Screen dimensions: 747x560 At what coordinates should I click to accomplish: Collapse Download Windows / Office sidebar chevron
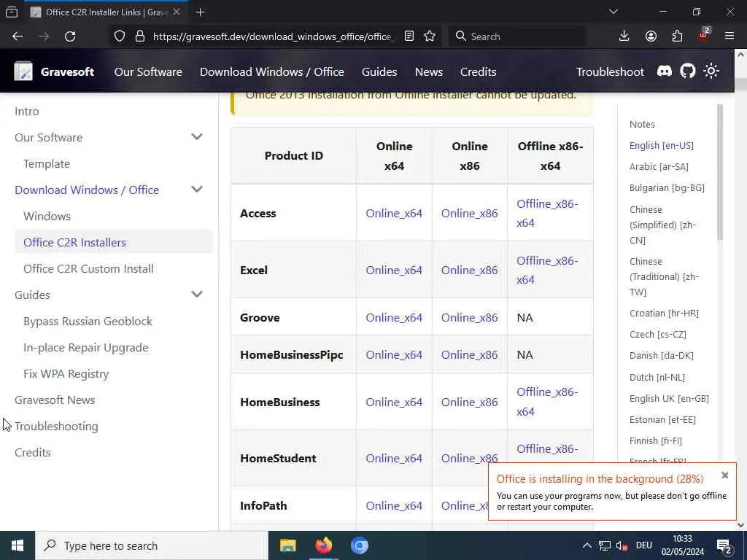[x=197, y=190]
